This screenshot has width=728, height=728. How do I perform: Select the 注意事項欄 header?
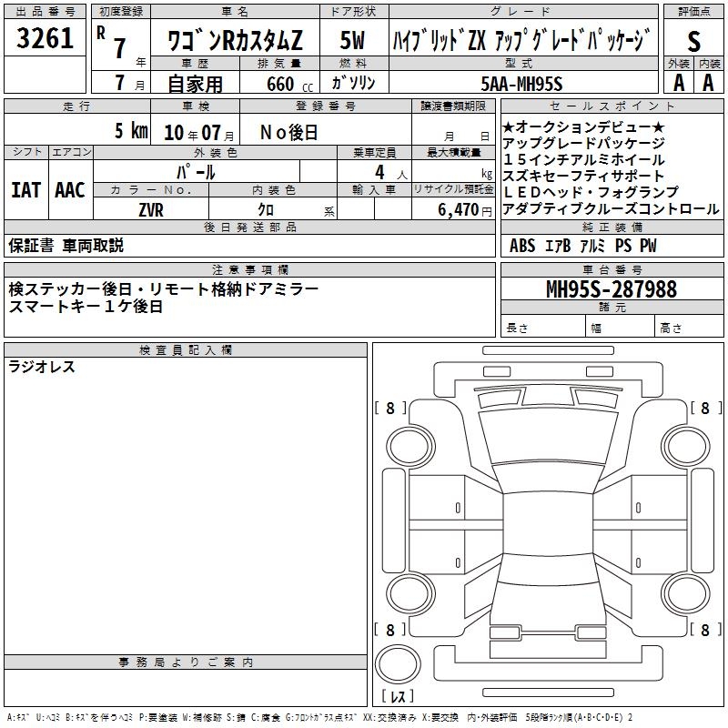pyautogui.click(x=249, y=269)
